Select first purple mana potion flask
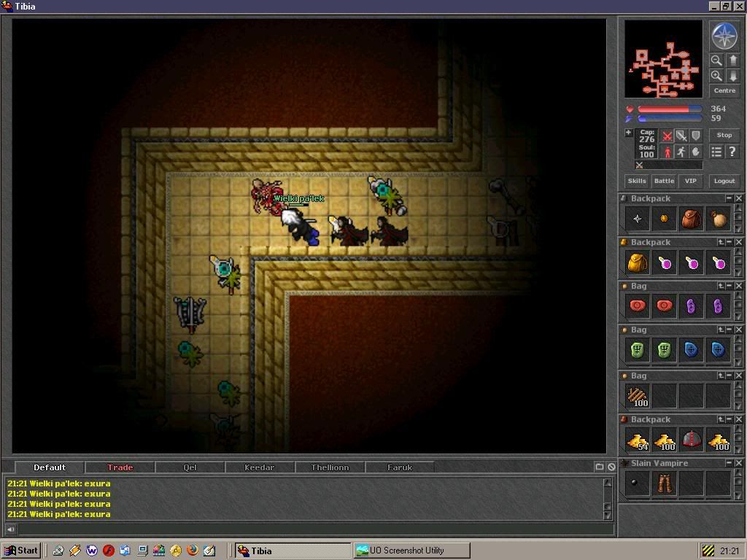 point(664,262)
